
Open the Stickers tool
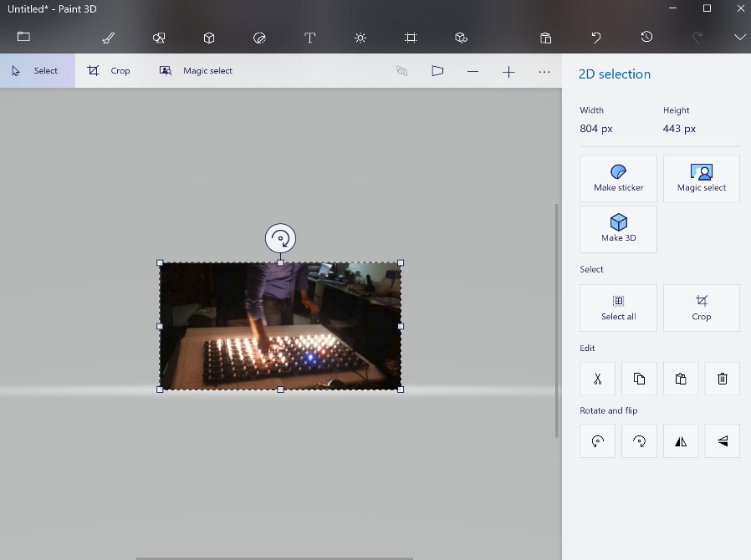click(259, 38)
